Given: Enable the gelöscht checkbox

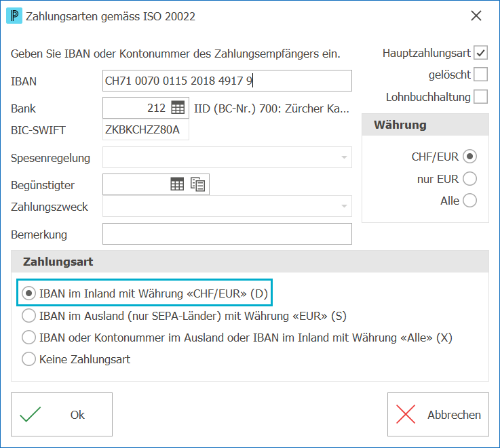Looking at the screenshot, I should [x=480, y=75].
